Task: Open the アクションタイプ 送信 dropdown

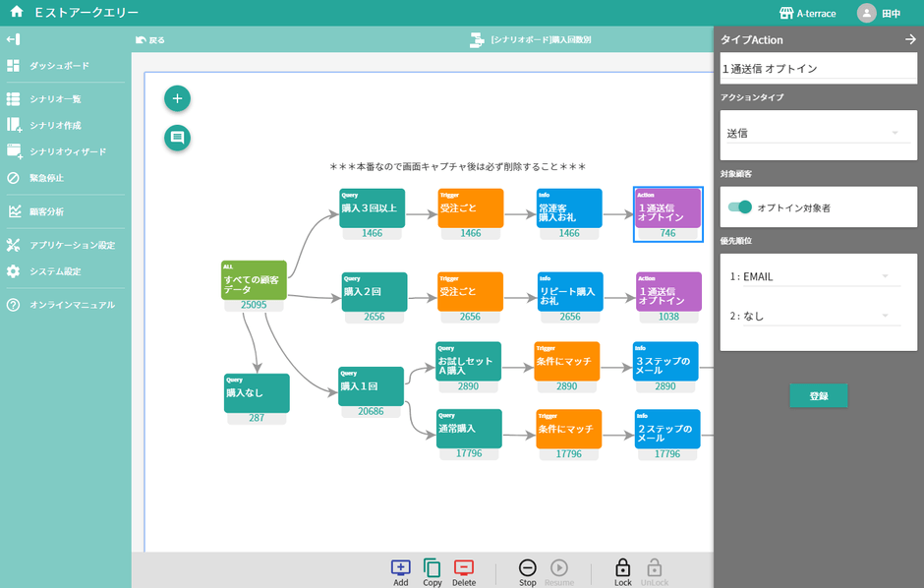Action: coord(818,133)
